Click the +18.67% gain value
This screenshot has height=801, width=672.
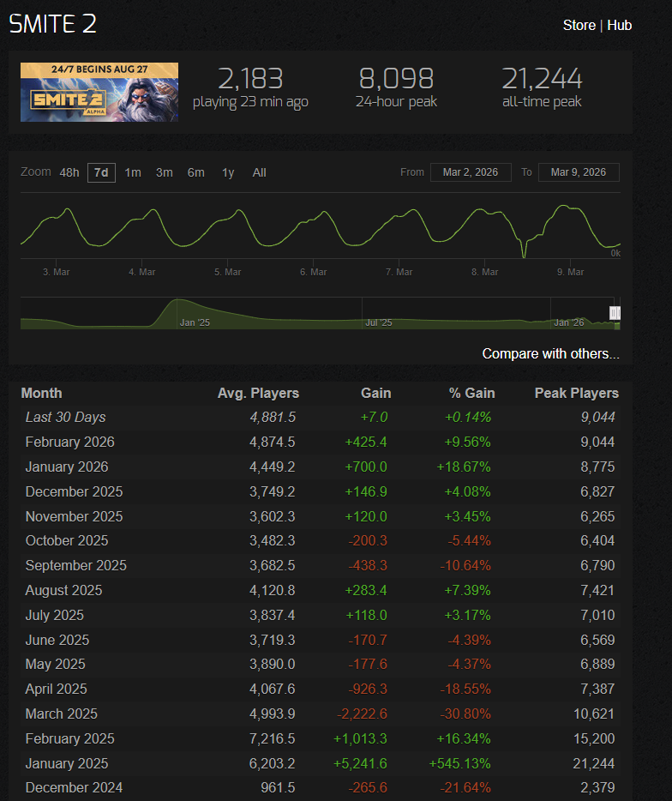464,467
